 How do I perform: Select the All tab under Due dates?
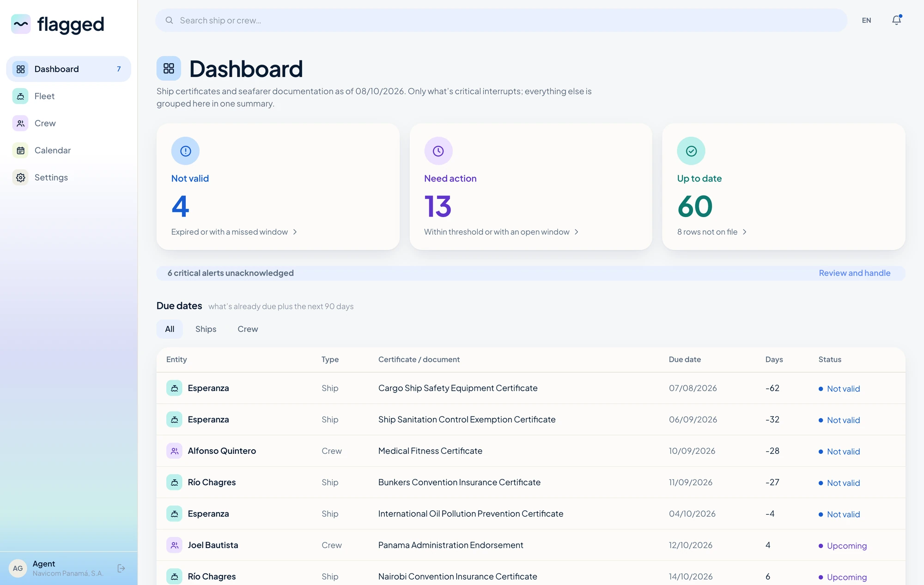(170, 329)
